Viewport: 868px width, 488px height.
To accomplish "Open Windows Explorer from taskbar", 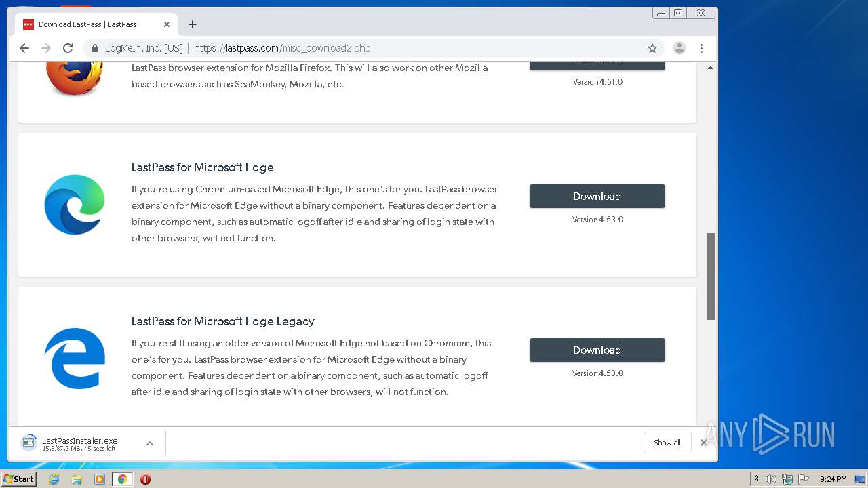I will tap(77, 479).
